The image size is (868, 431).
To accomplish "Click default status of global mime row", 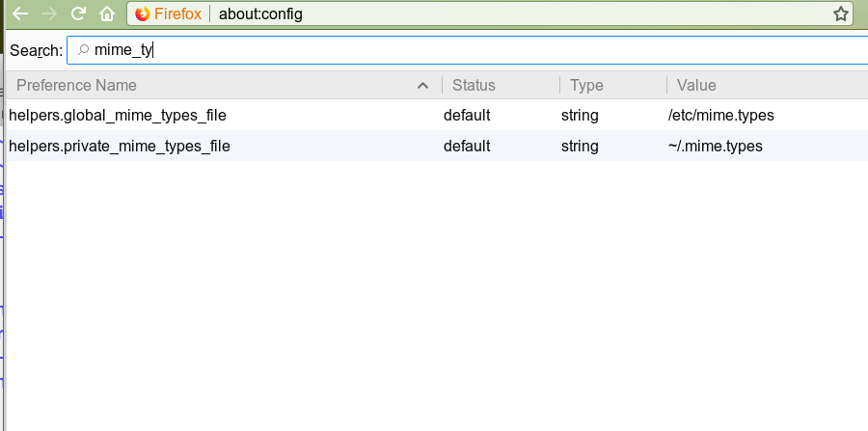I will pyautogui.click(x=467, y=115).
